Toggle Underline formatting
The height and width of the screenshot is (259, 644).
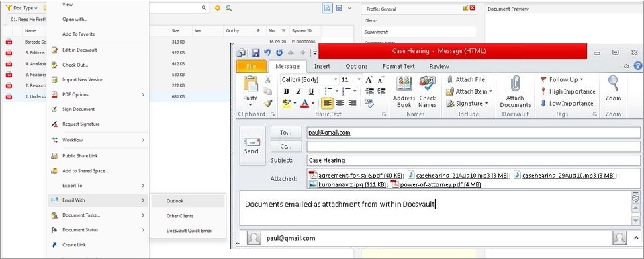click(x=311, y=91)
